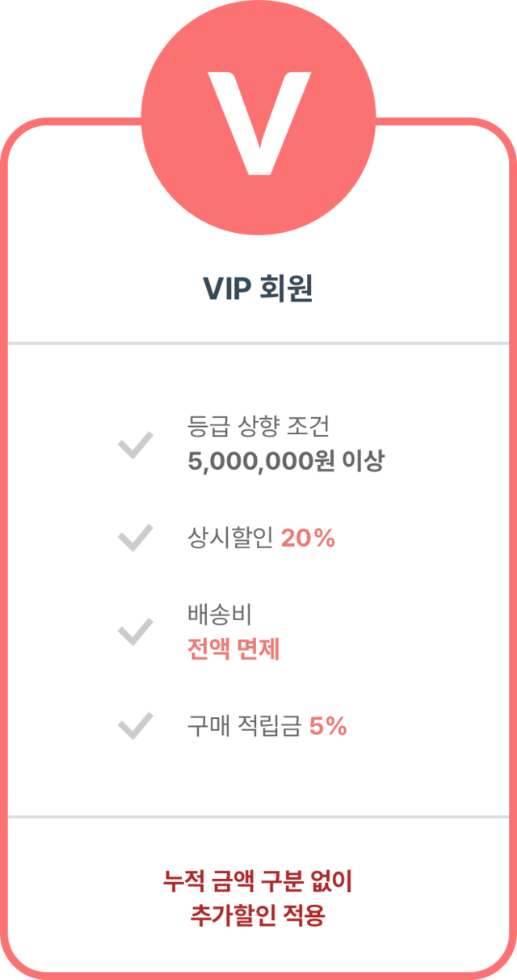The image size is (517, 980).
Task: Click checkmark beside 구매 적립금 5%
Action: tap(136, 726)
